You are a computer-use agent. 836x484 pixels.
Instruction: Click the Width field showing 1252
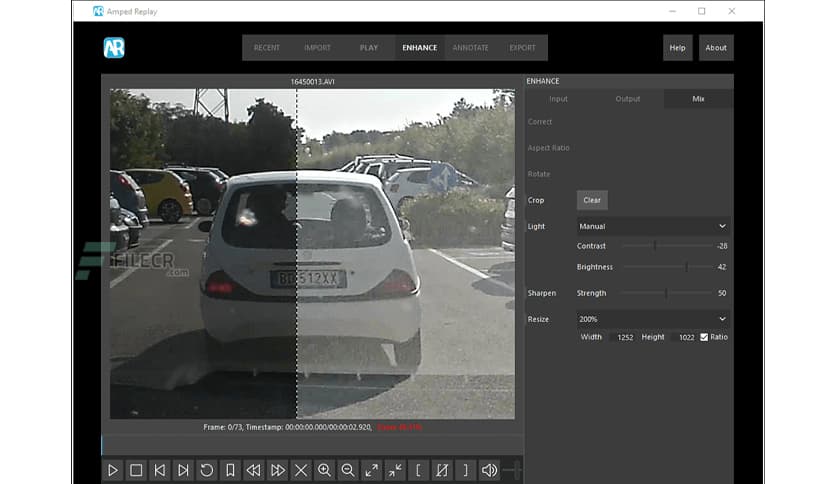(x=624, y=337)
